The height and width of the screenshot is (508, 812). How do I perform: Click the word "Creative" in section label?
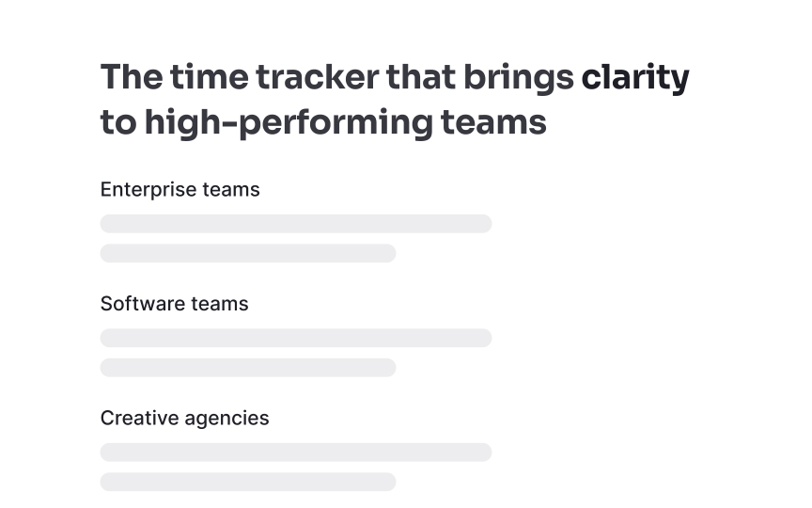point(137,418)
